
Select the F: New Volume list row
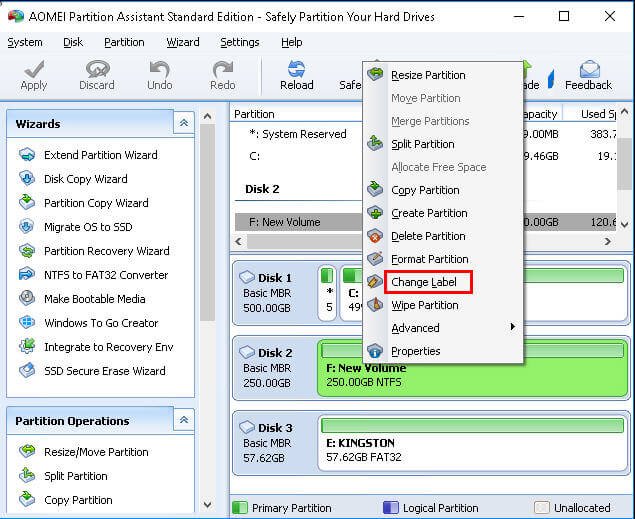pyautogui.click(x=425, y=222)
